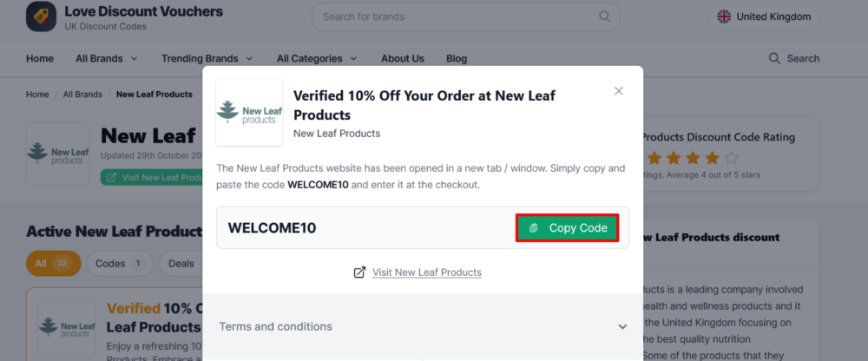Select the All filter tab
868x361 pixels.
pos(52,264)
